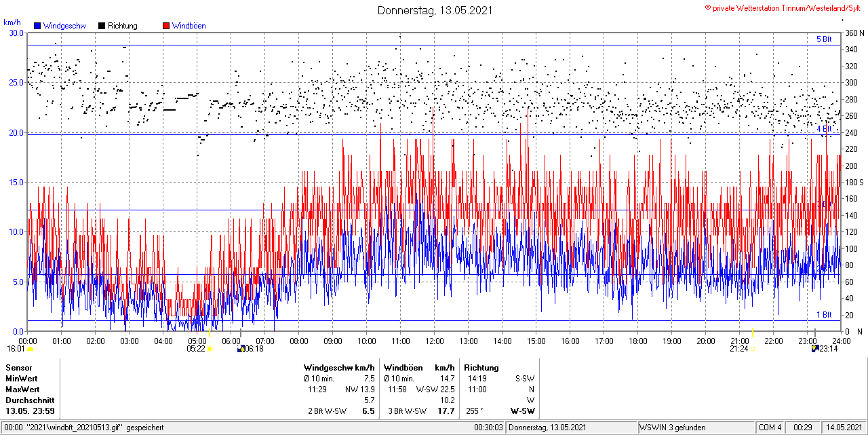Click the black Richtung legend swatch
Screen dimensions: 868x435
(102, 26)
